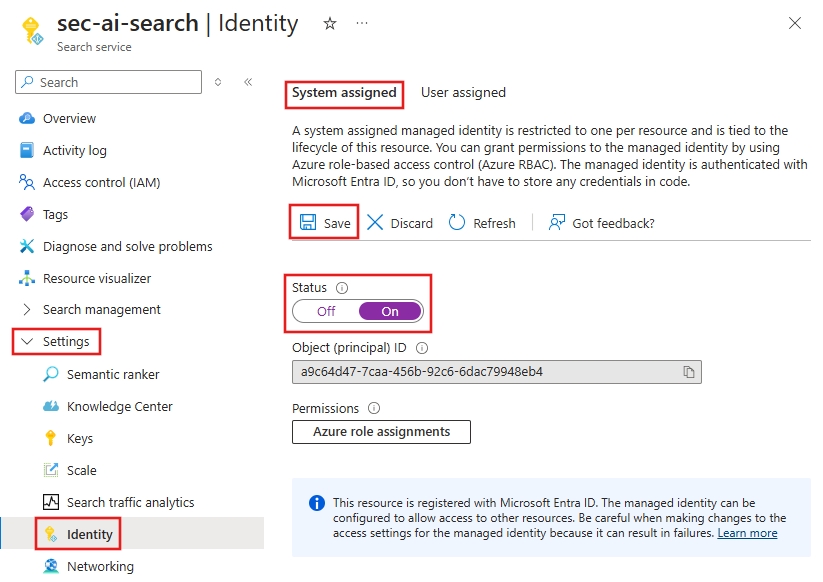
Task: Open the ellipsis more options menu
Action: point(362,23)
